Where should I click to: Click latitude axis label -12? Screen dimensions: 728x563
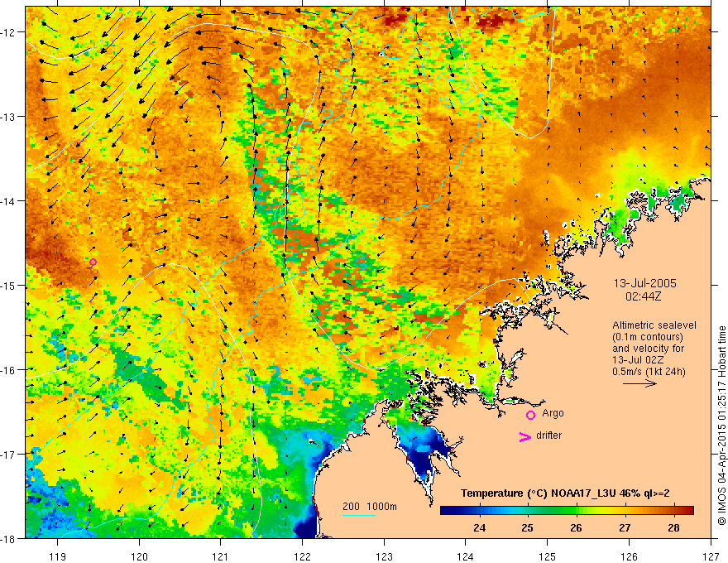10,32
